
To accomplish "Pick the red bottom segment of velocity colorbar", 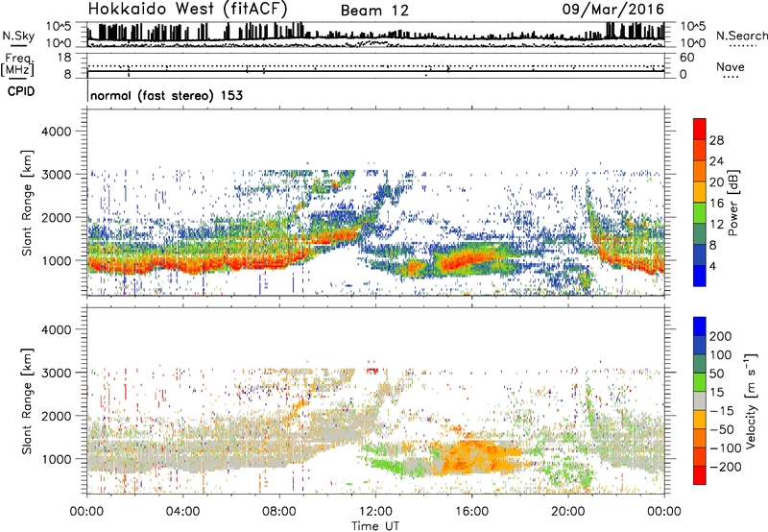I will click(x=700, y=475).
